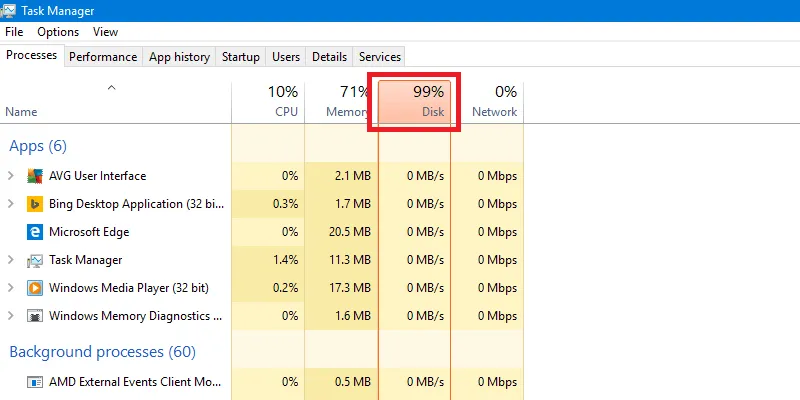Image resolution: width=800 pixels, height=400 pixels.
Task: Select the Apps (6) group heading
Action: [x=38, y=146]
